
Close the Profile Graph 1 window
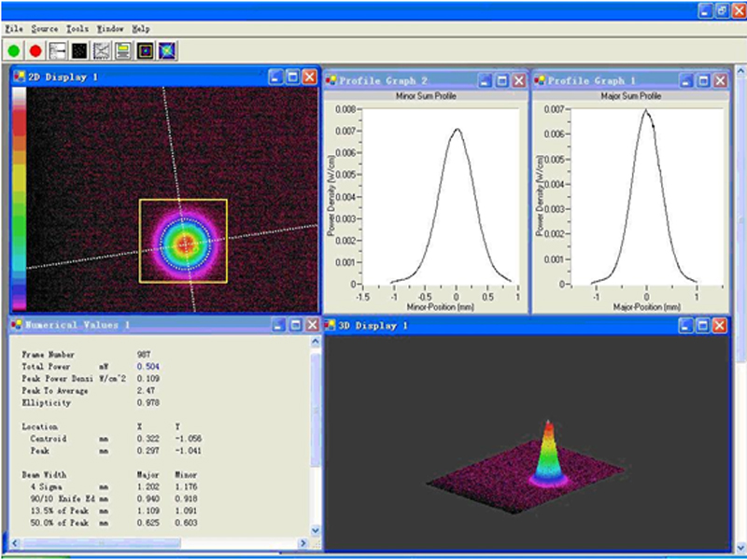(720, 80)
